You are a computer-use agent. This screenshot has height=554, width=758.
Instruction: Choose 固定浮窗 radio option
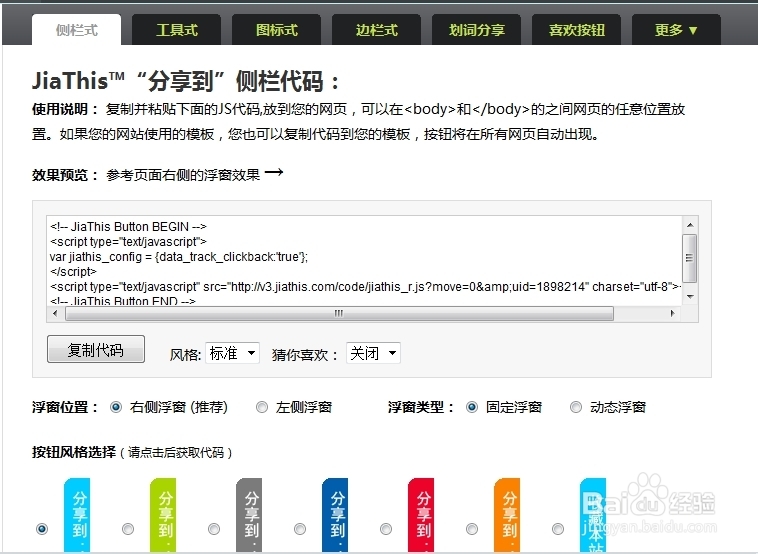[472, 407]
